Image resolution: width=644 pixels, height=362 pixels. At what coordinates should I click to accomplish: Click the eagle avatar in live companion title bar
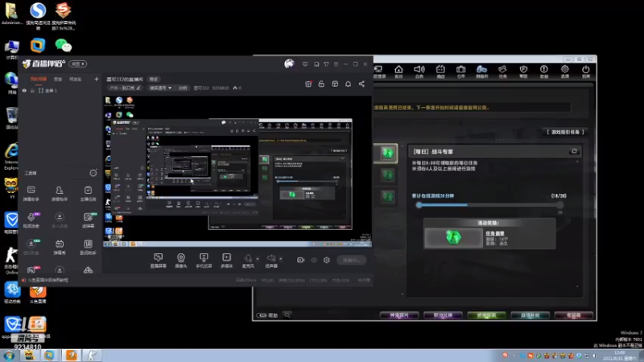click(x=289, y=64)
